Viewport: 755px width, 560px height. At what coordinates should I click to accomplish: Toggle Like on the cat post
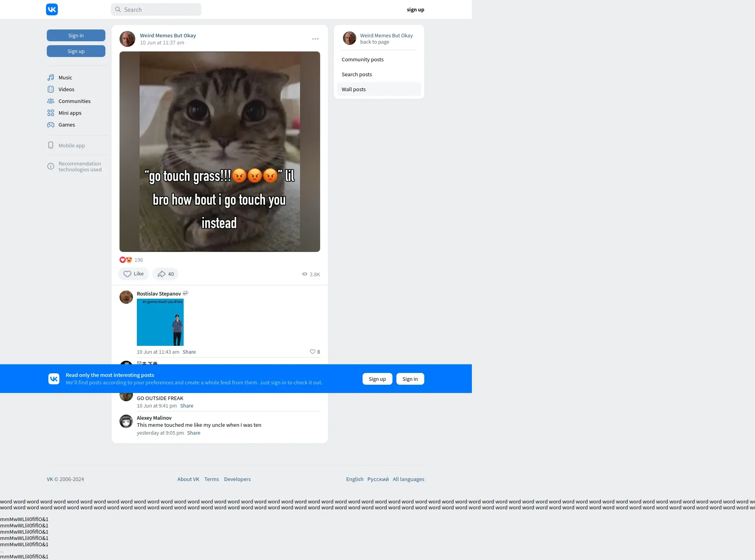133,274
